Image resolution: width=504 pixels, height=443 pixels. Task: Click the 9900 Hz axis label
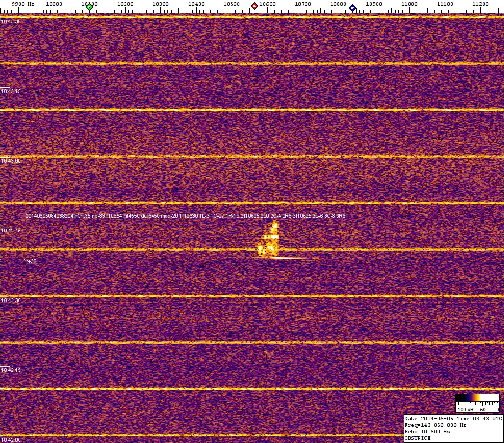pos(22,4)
